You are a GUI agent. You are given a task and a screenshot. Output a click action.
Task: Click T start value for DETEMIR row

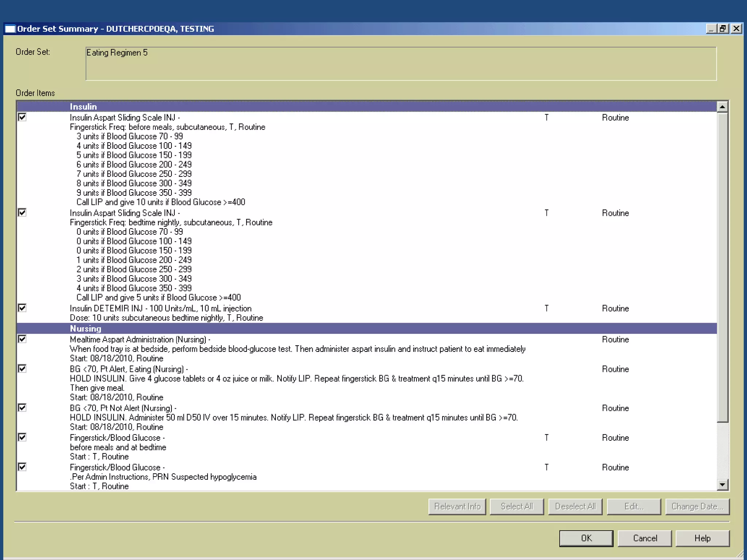pos(546,308)
